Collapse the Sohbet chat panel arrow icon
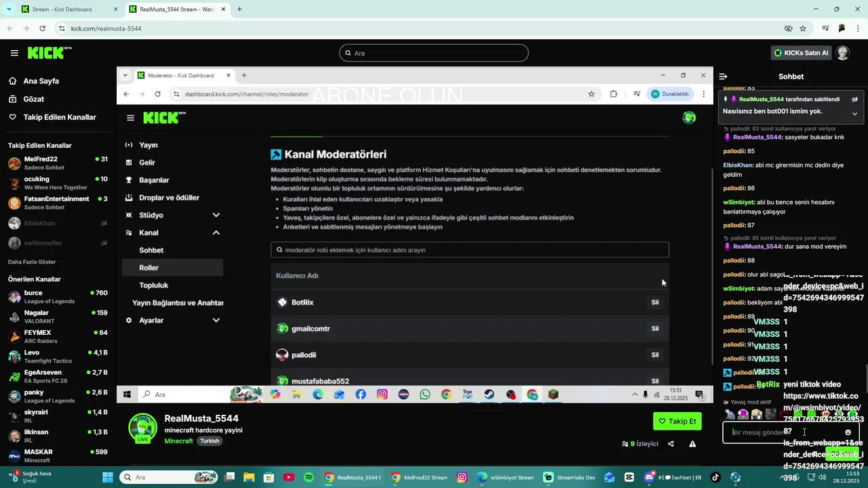Image resolution: width=868 pixels, height=488 pixels. (723, 77)
